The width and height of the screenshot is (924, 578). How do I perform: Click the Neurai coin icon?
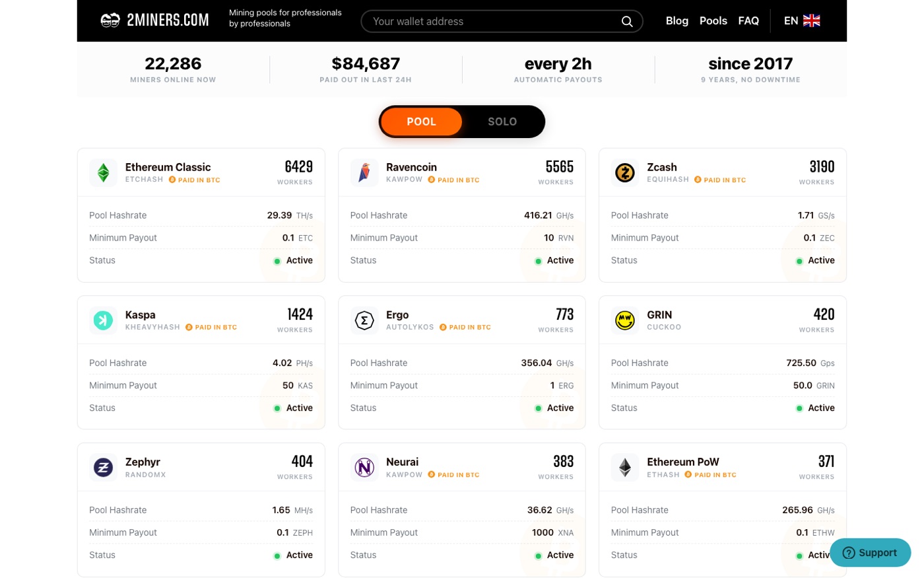[x=364, y=468]
